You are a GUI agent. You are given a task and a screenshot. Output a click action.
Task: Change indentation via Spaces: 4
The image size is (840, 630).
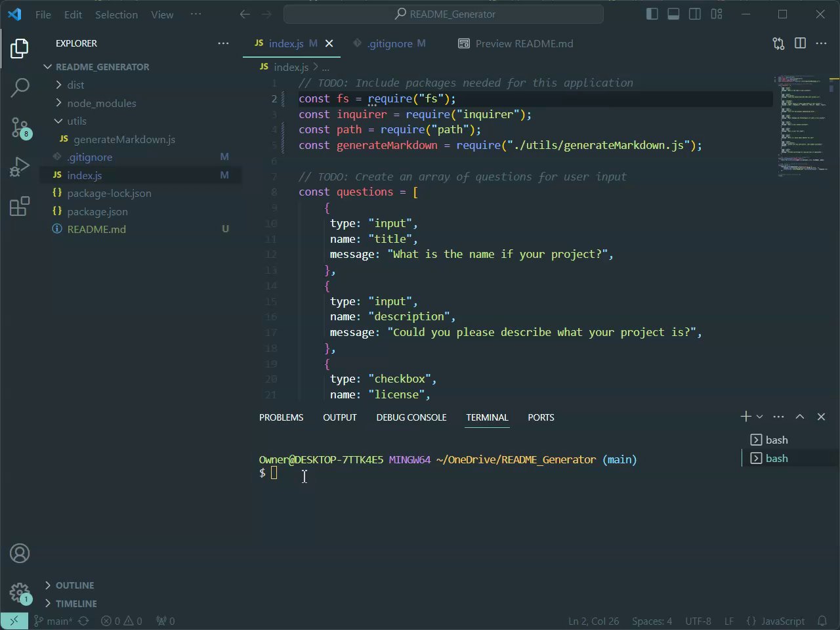point(652,621)
